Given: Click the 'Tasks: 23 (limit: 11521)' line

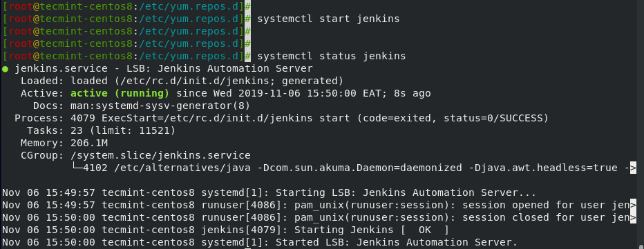Looking at the screenshot, I should click(101, 131).
